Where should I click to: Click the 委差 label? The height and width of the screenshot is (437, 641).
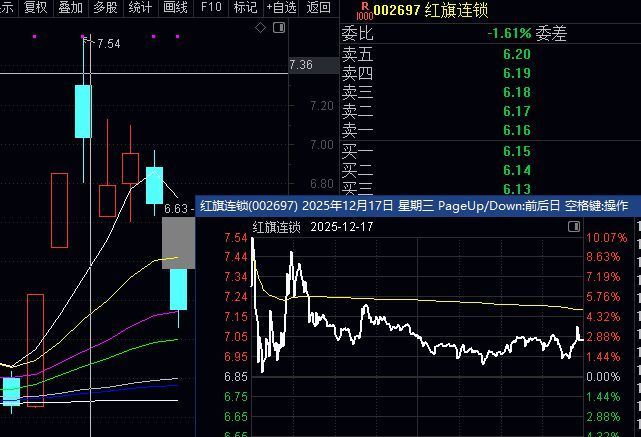pos(551,33)
